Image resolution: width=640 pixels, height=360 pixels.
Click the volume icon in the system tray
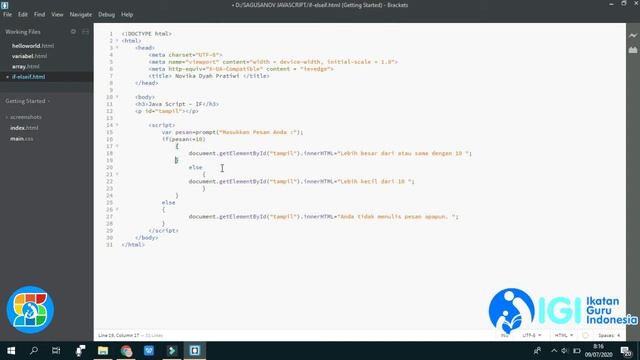pyautogui.click(x=564, y=351)
